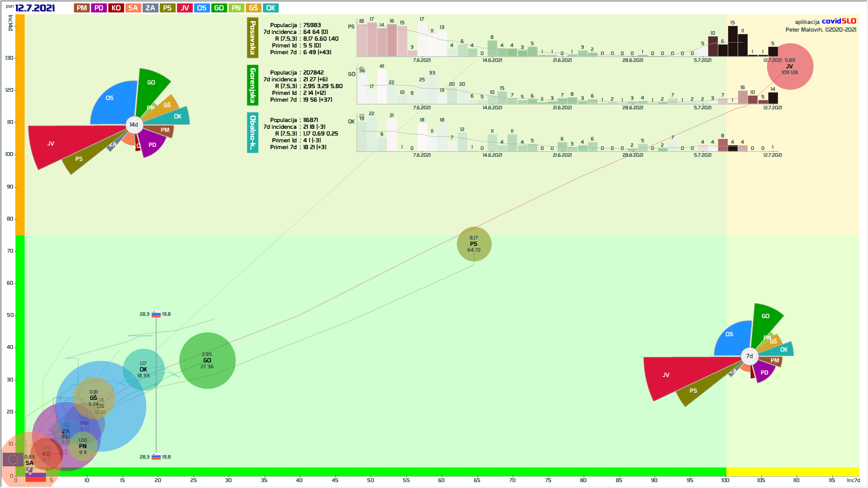The image size is (868, 488).
Task: Click the PS bubble on the chart
Action: pos(474,244)
